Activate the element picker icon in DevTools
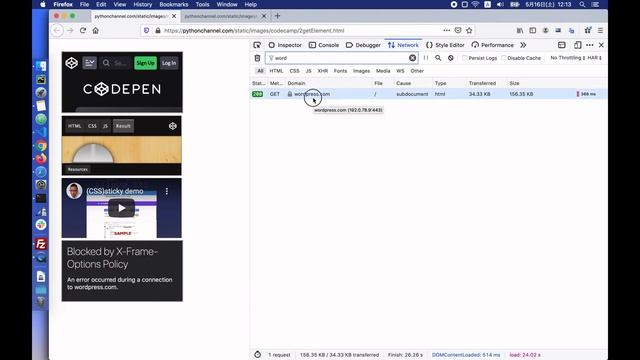 [257, 45]
